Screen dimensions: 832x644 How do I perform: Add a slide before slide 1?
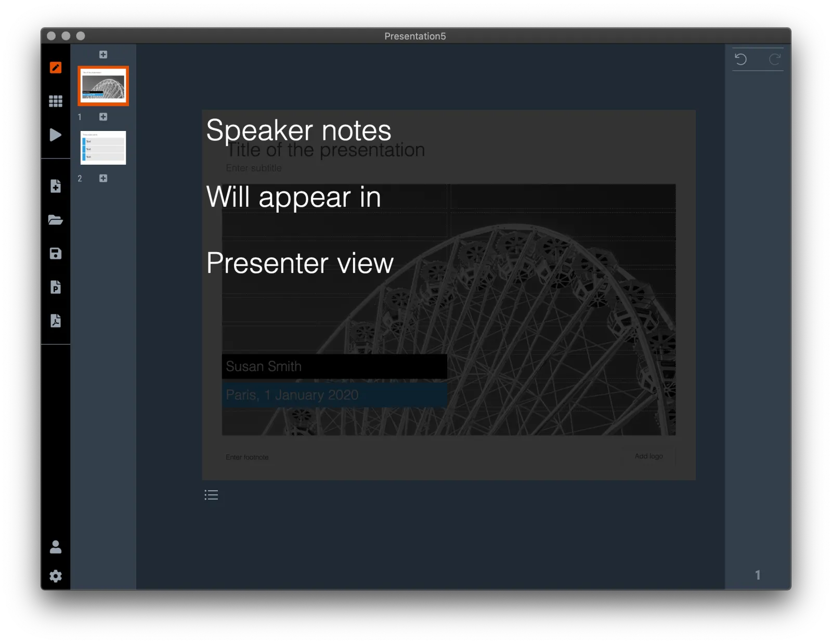[x=103, y=55]
